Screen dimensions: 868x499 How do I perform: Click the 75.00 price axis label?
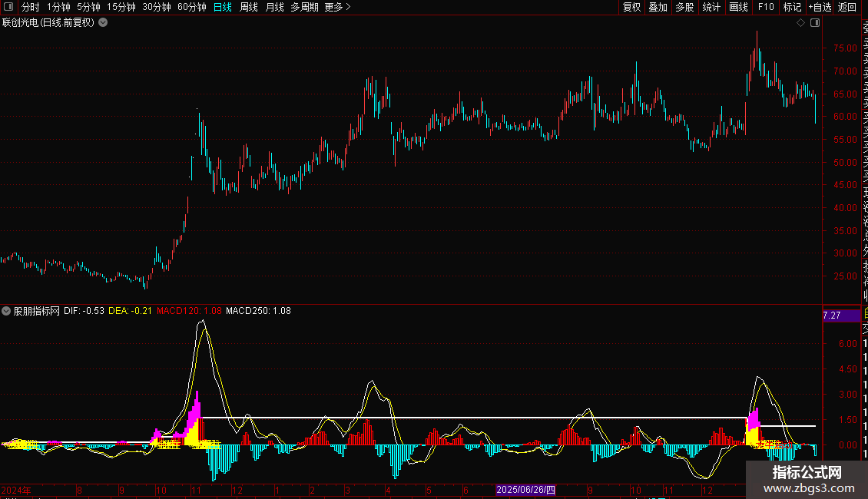coord(845,48)
